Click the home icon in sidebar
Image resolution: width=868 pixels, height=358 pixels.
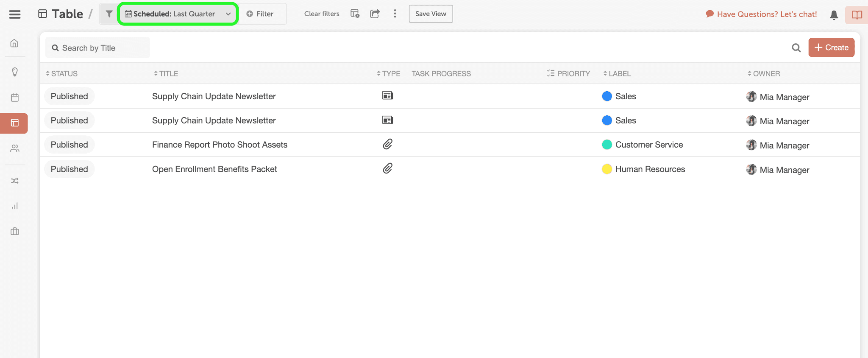pos(14,43)
